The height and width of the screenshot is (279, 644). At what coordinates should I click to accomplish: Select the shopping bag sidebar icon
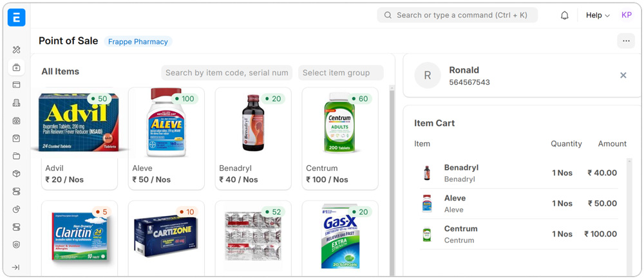[17, 138]
